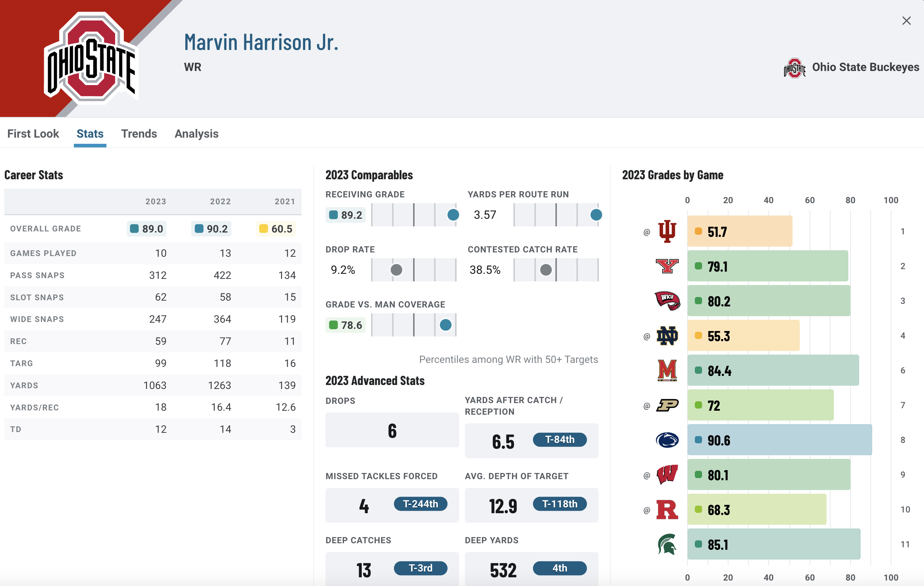Open the Ohio State Buckeyes team link

point(865,67)
